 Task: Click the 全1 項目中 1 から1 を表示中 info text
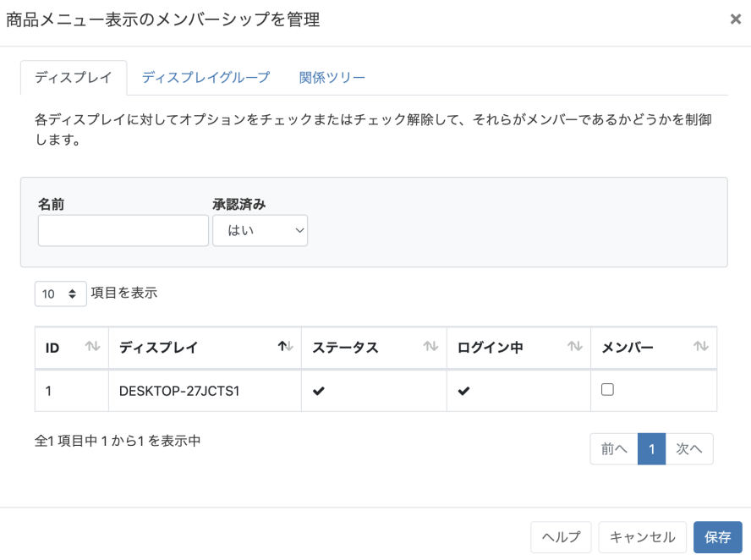tap(118, 441)
